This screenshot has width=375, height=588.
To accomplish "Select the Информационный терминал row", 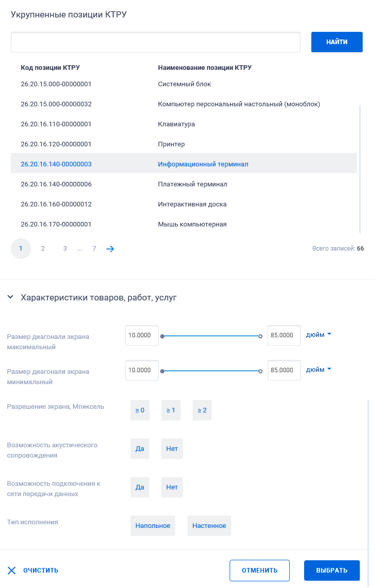I will [184, 164].
